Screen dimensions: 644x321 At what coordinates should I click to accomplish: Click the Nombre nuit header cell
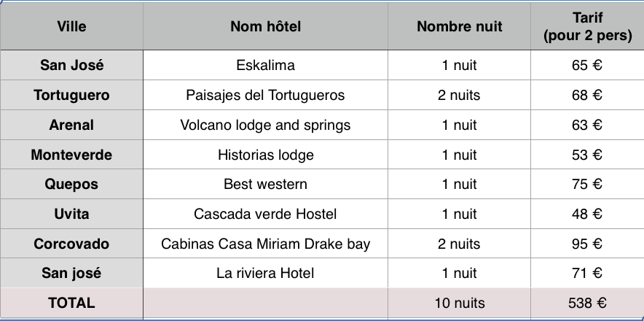459,26
